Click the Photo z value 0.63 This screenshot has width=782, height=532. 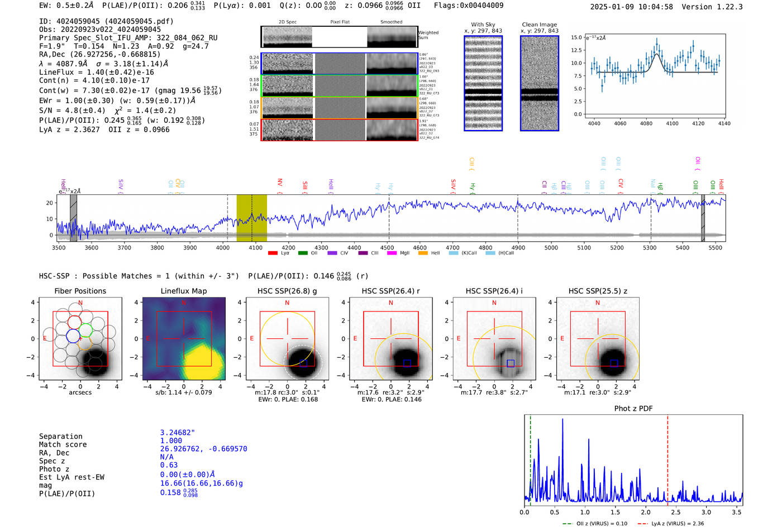click(169, 465)
